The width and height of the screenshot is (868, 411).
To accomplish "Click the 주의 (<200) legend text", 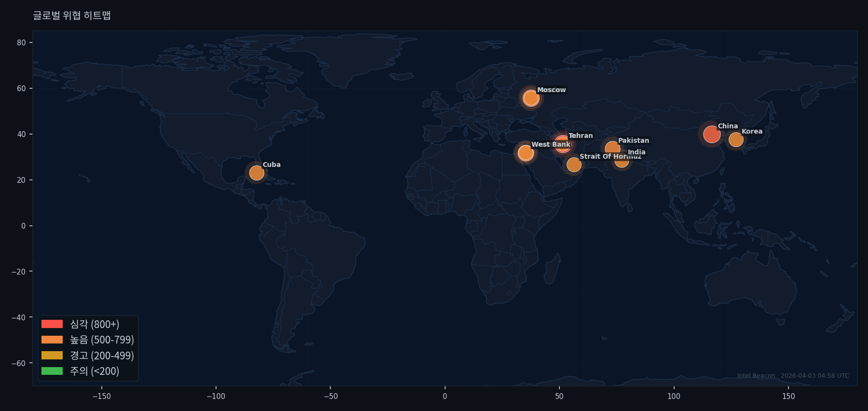I will [95, 371].
